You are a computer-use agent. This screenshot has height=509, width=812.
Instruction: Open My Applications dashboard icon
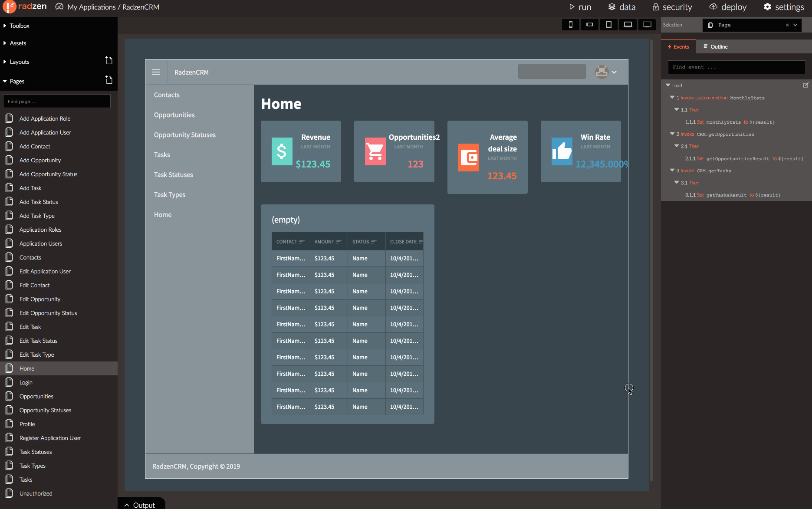point(59,7)
